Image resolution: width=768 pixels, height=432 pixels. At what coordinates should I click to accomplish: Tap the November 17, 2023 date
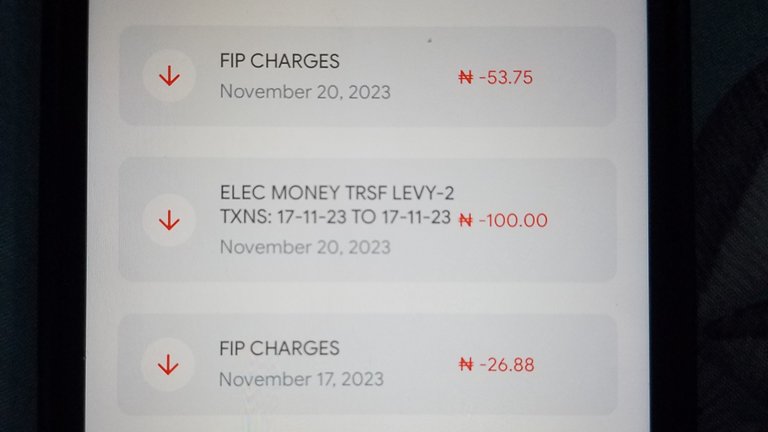301,379
